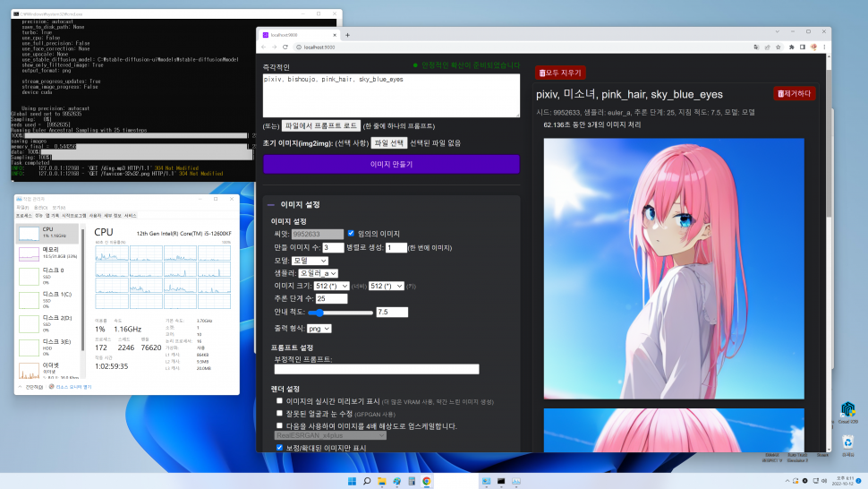Viewport: 868px width, 489px height.
Task: Click load prompts from file button
Action: [x=321, y=125]
